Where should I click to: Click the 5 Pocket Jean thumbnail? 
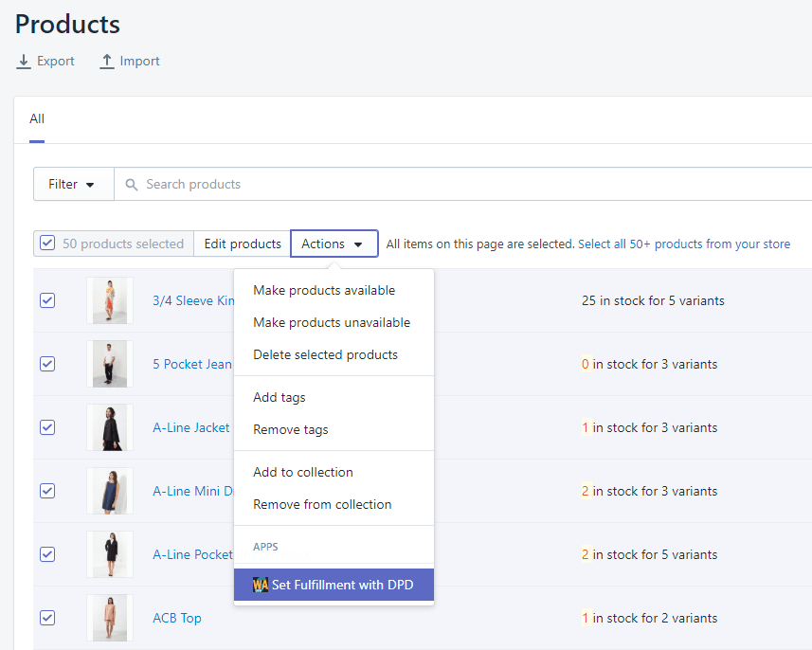(x=110, y=364)
